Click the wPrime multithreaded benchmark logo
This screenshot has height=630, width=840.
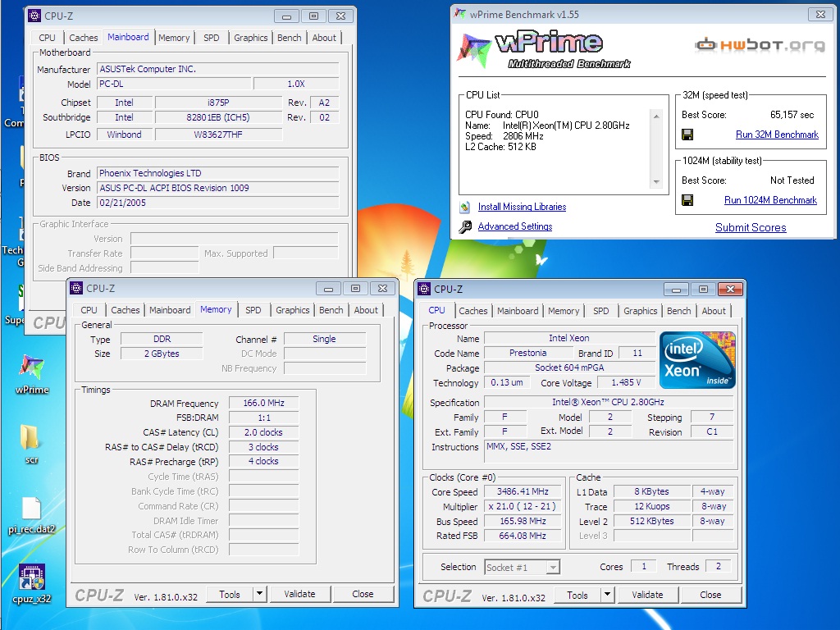tap(544, 50)
